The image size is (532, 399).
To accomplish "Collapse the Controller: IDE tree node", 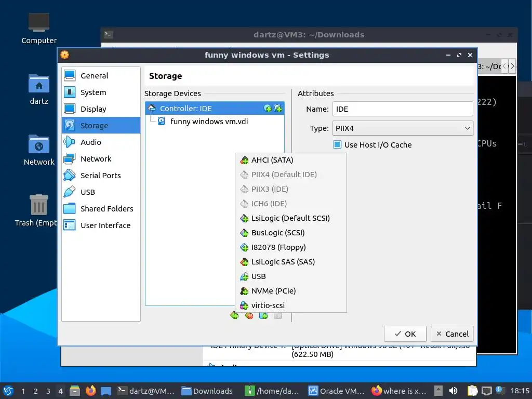I will coord(152,109).
